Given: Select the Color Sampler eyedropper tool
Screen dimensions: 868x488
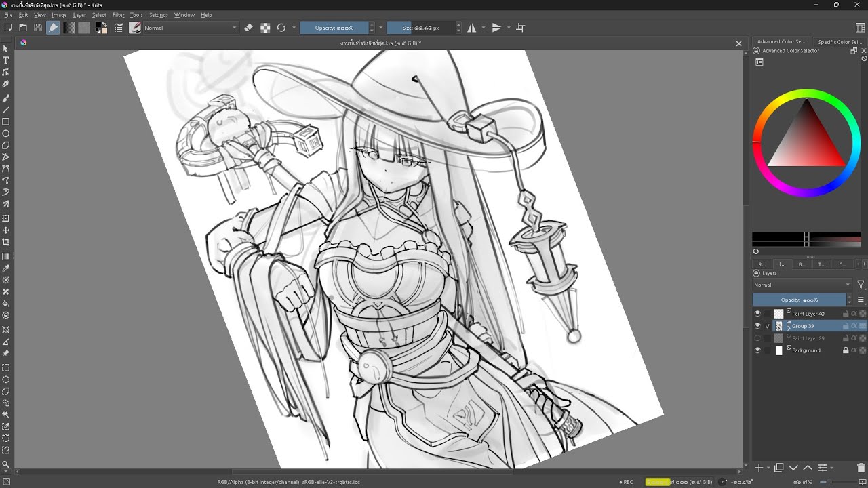Looking at the screenshot, I should 6,268.
